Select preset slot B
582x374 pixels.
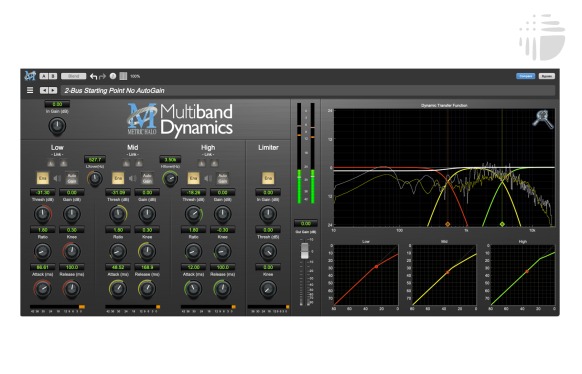pos(53,76)
